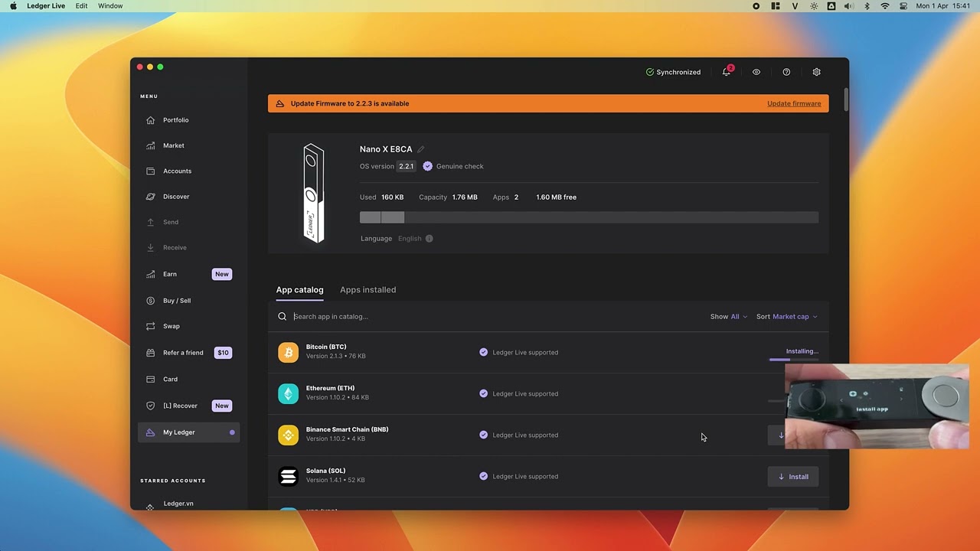This screenshot has width=980, height=551.
Task: Click the Solana (SOL) app icon
Action: coord(288,476)
